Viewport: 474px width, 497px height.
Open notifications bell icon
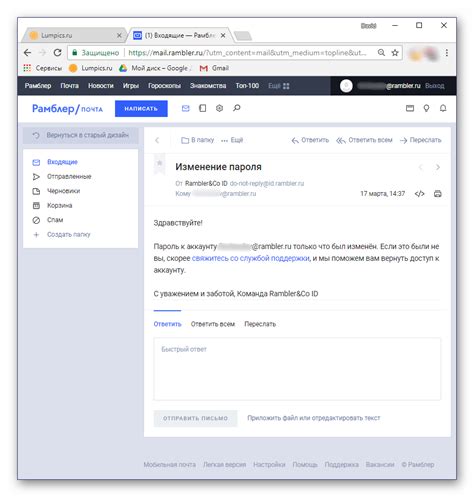tap(443, 108)
